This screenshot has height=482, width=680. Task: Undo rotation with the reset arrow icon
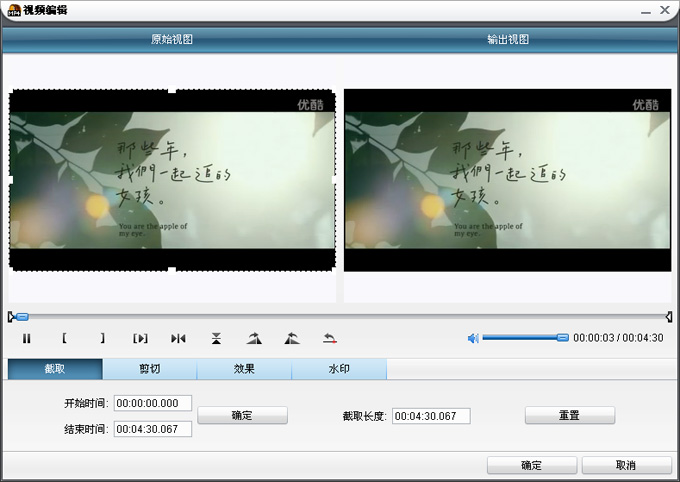pos(330,338)
